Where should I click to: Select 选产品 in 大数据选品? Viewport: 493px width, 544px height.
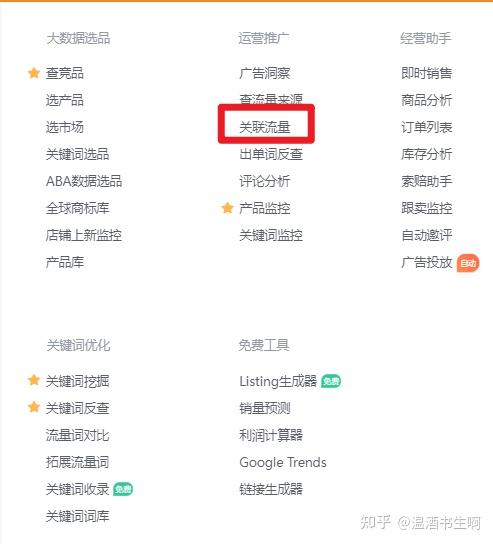click(65, 100)
